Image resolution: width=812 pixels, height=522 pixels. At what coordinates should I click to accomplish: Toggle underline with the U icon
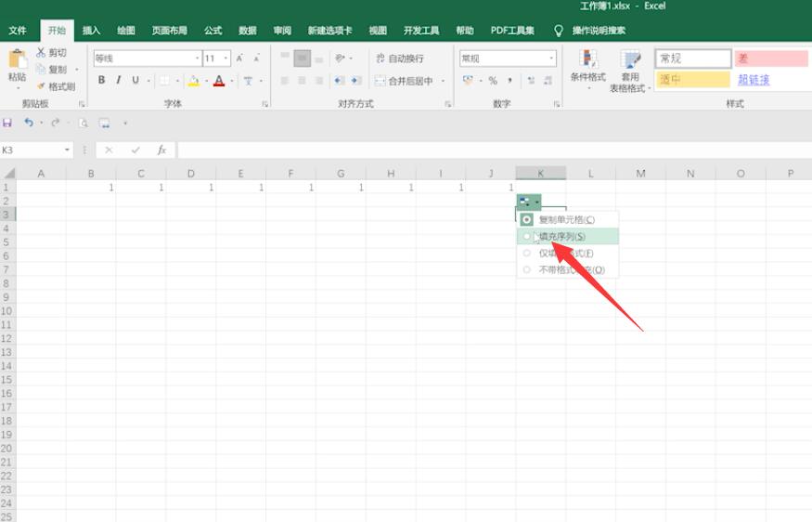pyautogui.click(x=135, y=80)
